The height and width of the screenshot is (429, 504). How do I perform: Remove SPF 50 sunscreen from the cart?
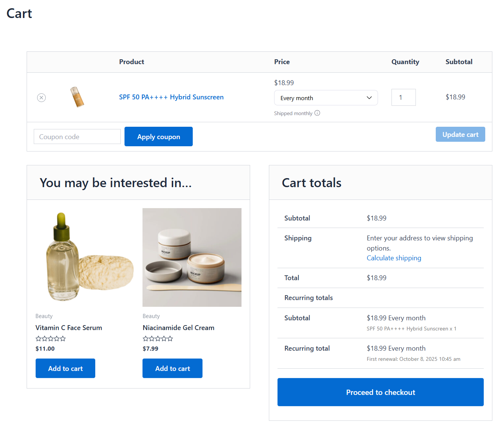[x=41, y=97]
